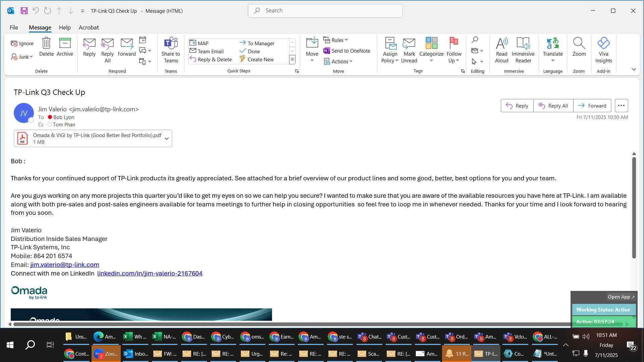This screenshot has height=362, width=644.
Task: Click Create New quick step
Action: (257, 59)
